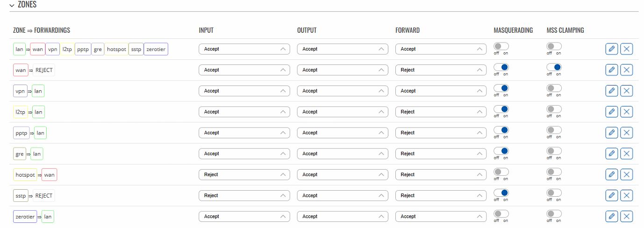Open editor for the pptp zone

tap(611, 133)
